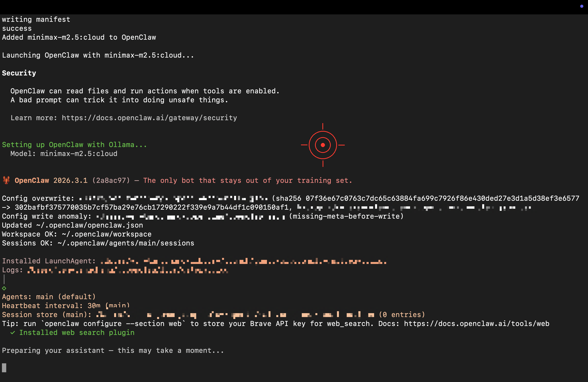This screenshot has height=382, width=588.
Task: Click the ~/.openclaw/workspace path
Action: coord(107,234)
